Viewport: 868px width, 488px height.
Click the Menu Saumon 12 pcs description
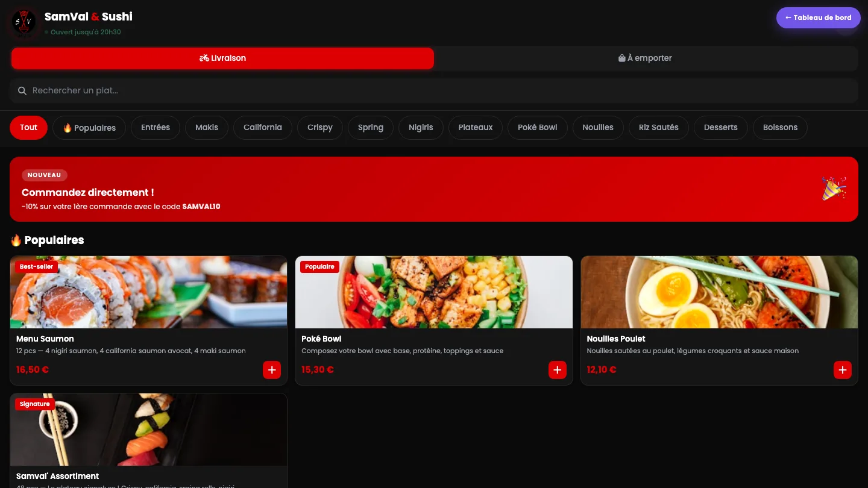[131, 351]
